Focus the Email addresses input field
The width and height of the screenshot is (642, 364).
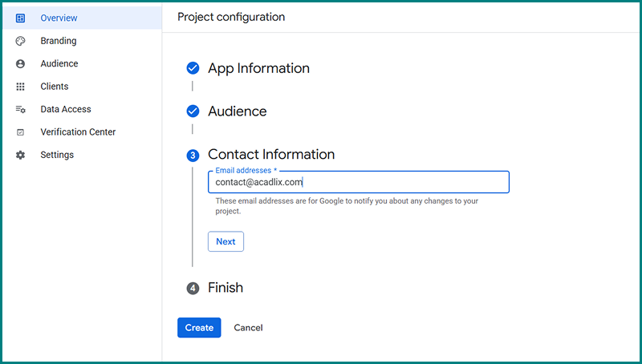coord(358,183)
